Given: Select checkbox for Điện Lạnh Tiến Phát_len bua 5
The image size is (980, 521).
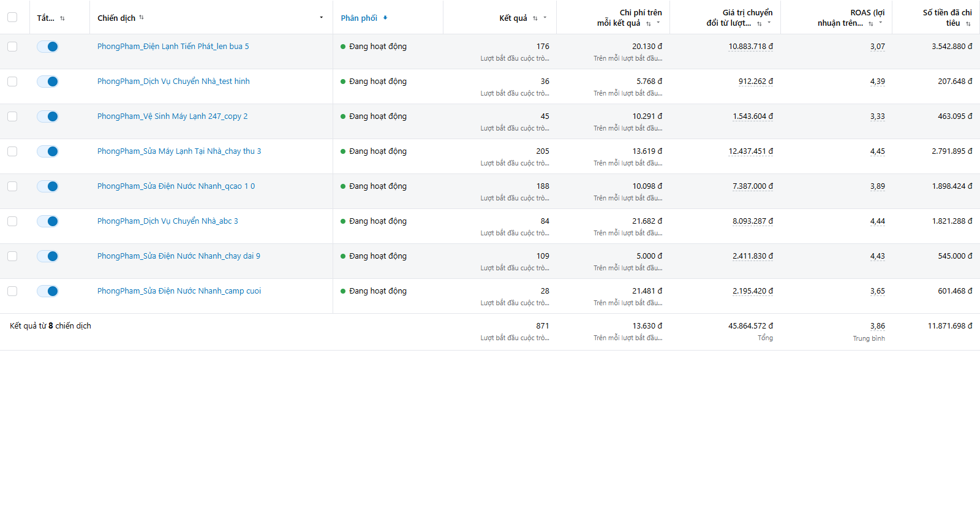Looking at the screenshot, I should pyautogui.click(x=12, y=47).
